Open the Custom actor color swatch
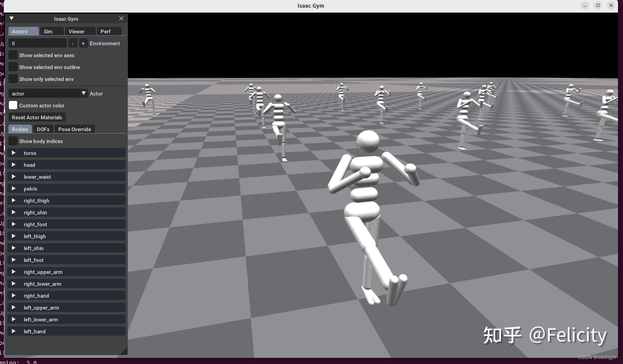Screen dimensions: 623x364 coord(13,105)
